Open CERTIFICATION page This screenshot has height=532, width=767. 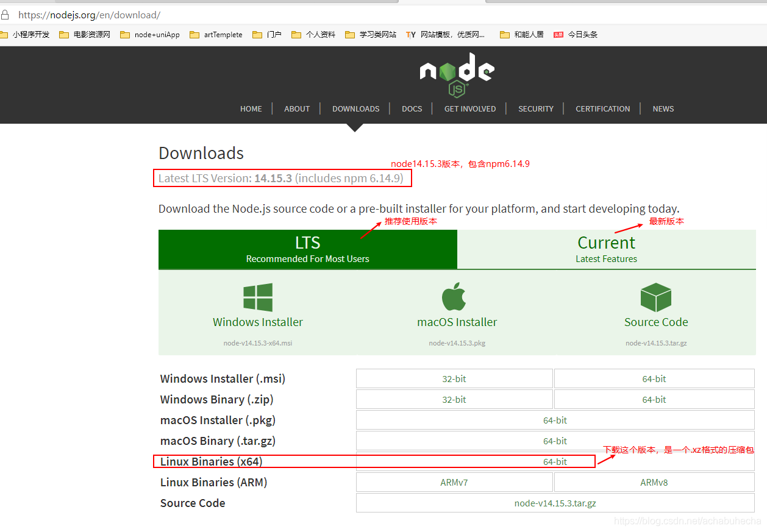603,108
